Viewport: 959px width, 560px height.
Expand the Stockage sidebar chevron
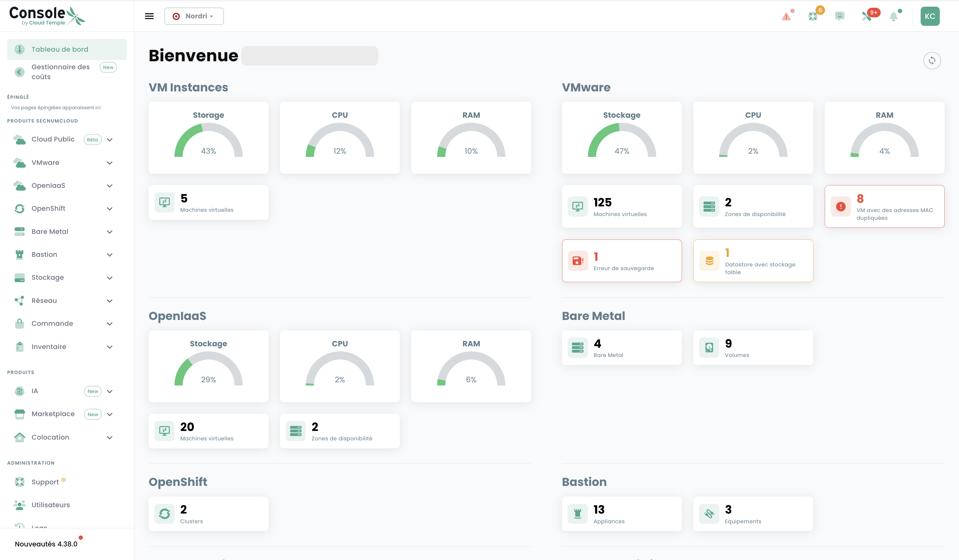(109, 278)
